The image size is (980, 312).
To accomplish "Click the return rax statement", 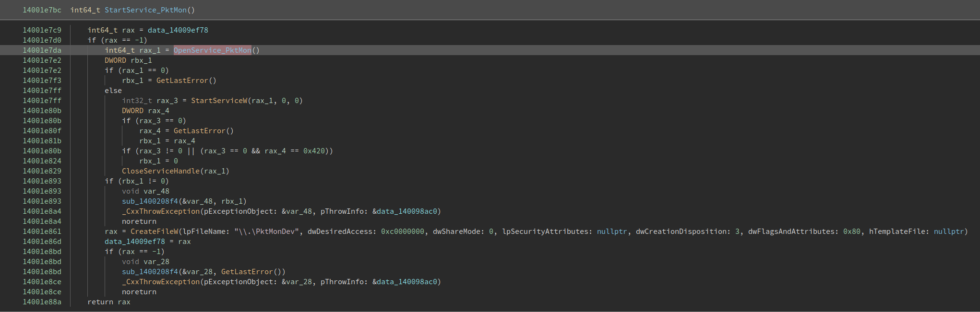I will [108, 302].
